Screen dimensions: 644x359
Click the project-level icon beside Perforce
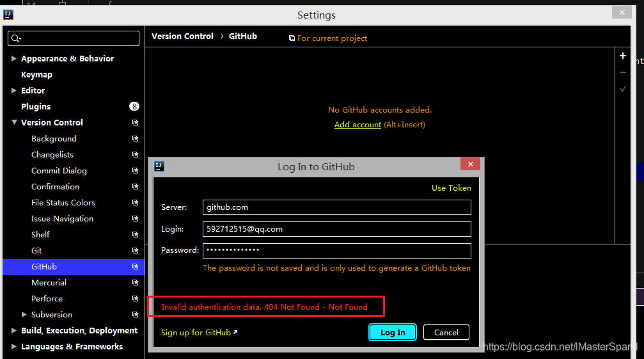[x=135, y=299]
